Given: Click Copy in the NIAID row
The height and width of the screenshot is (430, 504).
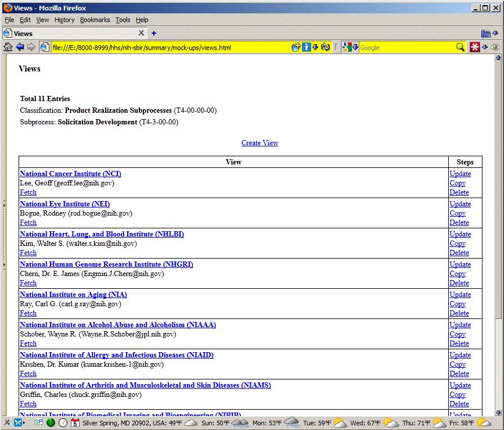Looking at the screenshot, I should 458,364.
